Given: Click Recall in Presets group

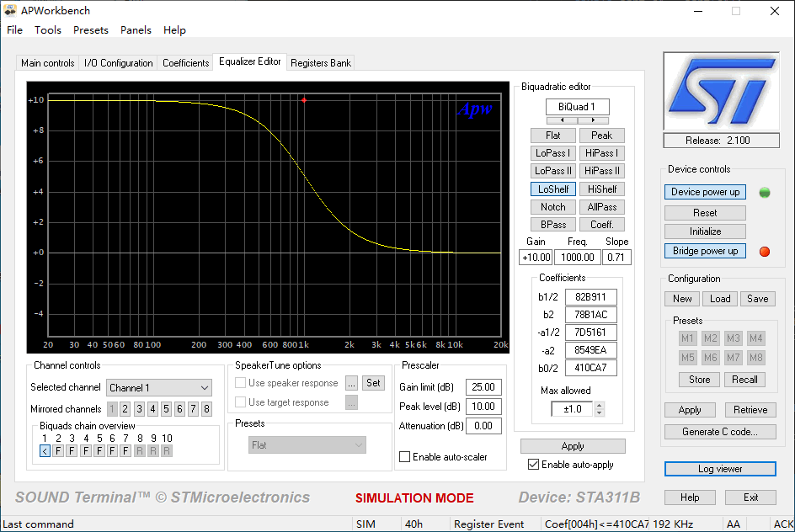Looking at the screenshot, I should 744,380.
